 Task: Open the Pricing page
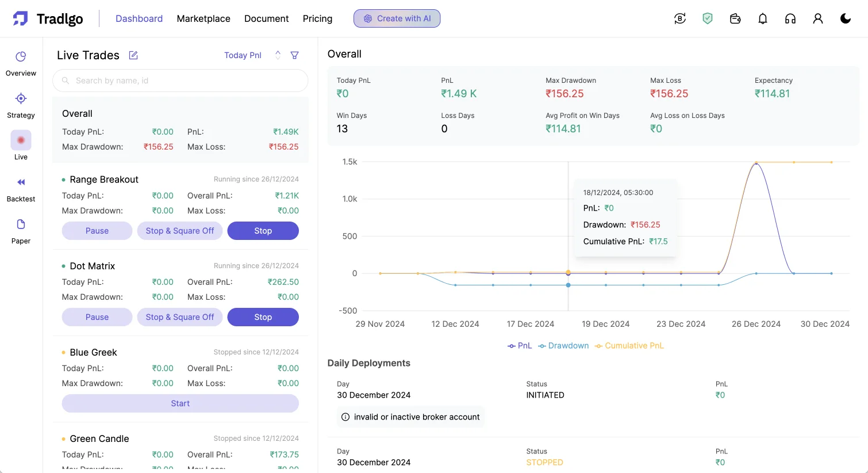click(x=317, y=18)
